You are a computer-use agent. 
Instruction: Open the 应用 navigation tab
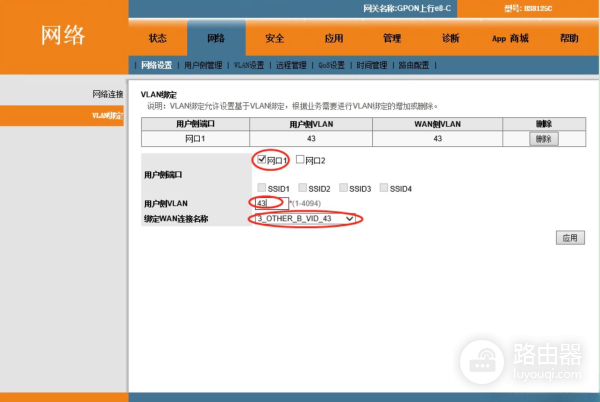tap(333, 38)
